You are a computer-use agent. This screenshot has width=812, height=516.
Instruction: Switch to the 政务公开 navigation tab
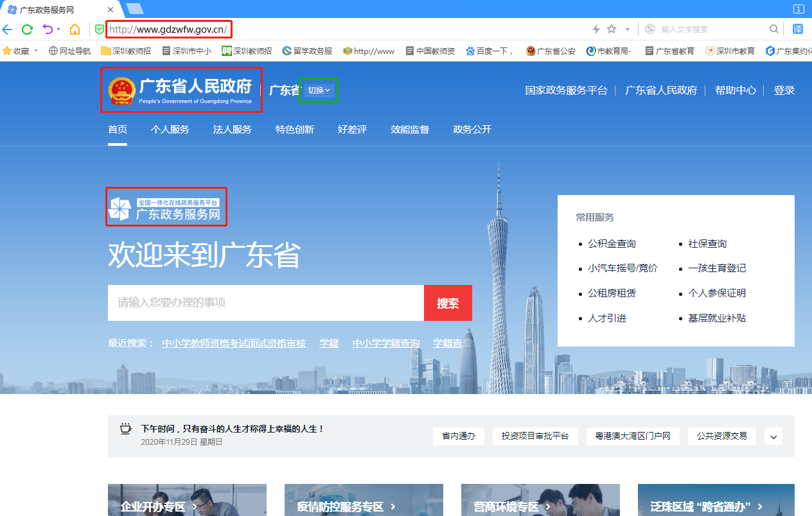click(x=472, y=130)
